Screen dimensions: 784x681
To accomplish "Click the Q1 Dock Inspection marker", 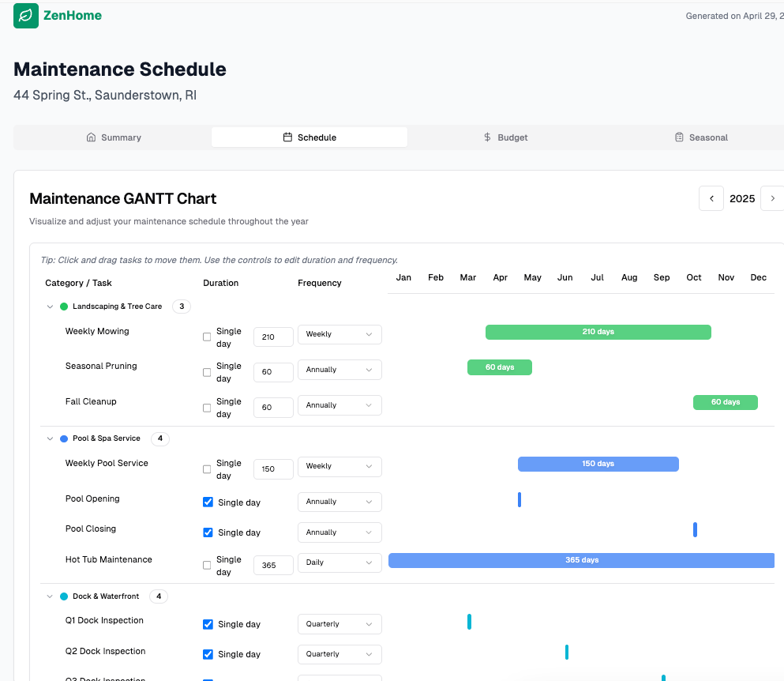I will 469,622.
